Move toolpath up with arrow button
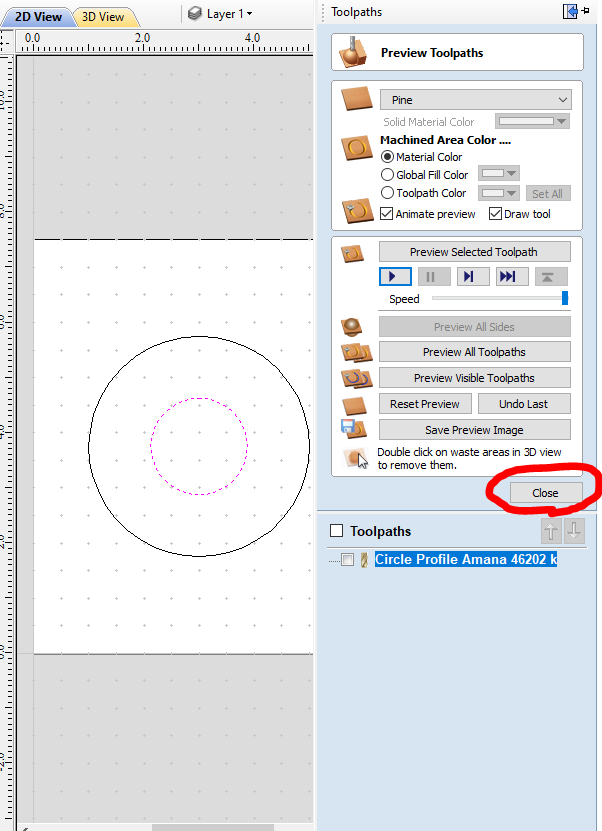Viewport: 602px width, 831px height. click(x=551, y=531)
